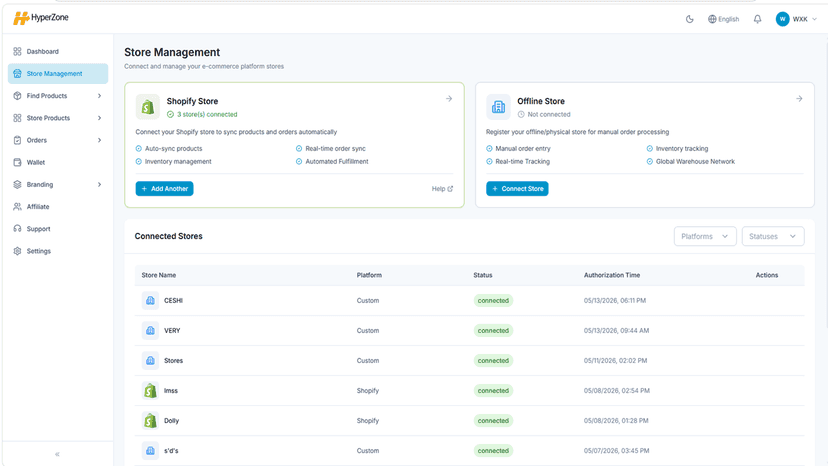
Task: Click the Support headset icon
Action: tap(17, 229)
